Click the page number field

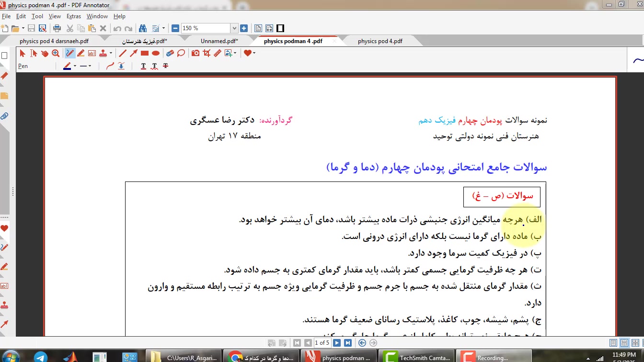322,343
